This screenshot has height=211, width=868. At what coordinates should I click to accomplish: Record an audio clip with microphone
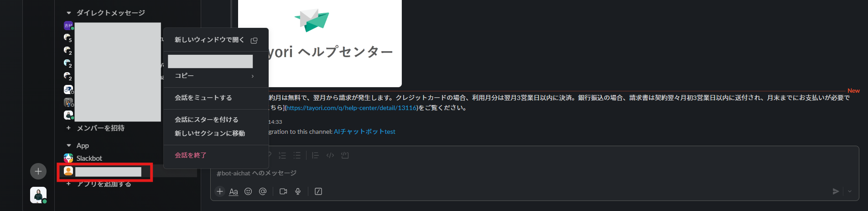(298, 191)
